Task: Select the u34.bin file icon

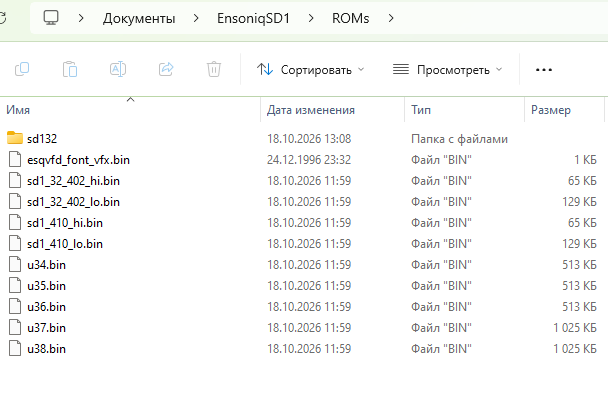Action: point(15,264)
